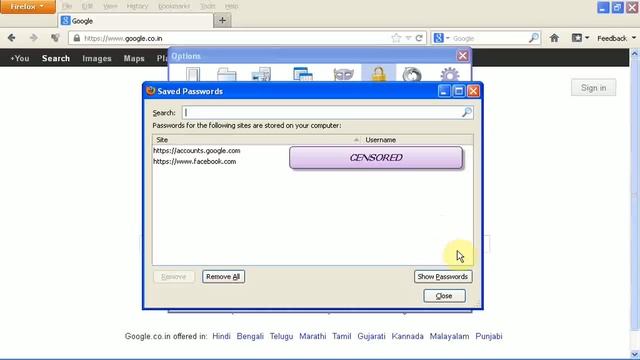Close the Options window

click(x=462, y=56)
